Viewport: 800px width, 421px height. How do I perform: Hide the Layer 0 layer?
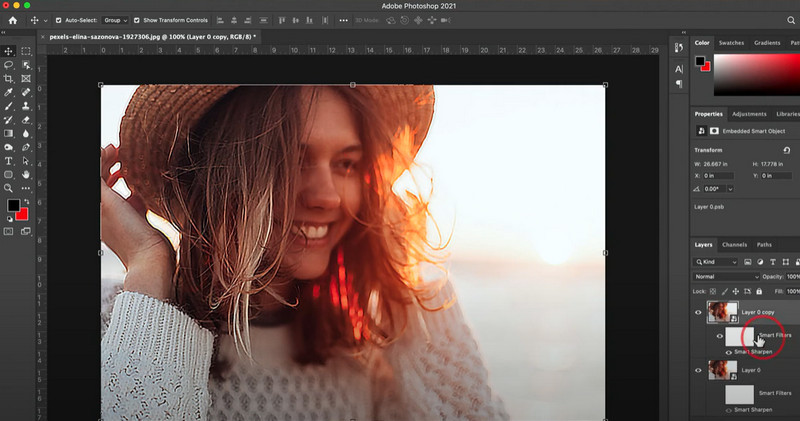tap(698, 370)
